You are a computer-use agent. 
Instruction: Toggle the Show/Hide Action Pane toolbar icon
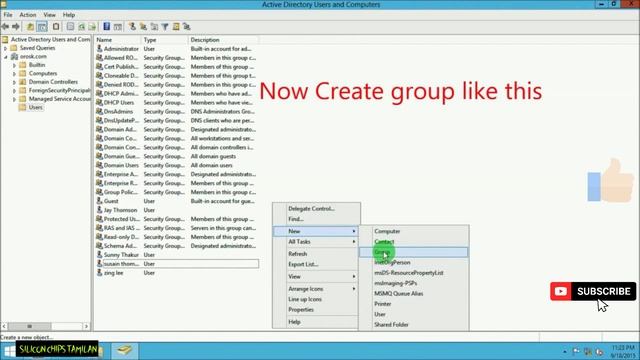[118, 27]
